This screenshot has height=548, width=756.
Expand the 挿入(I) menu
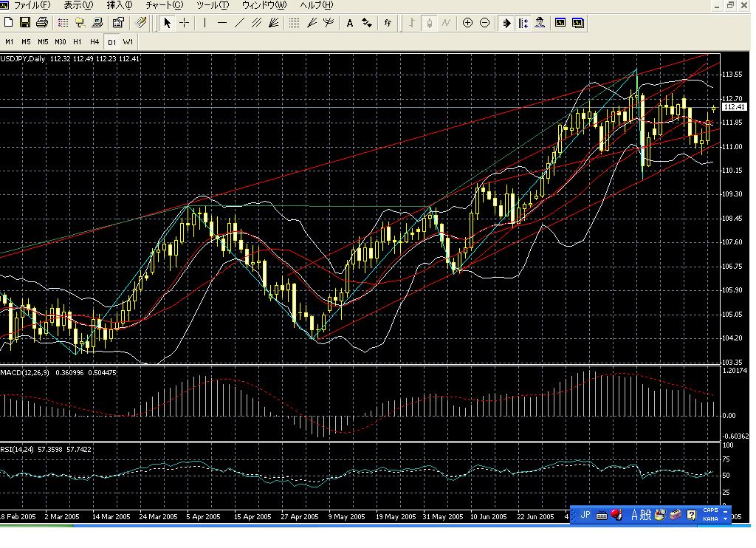[120, 5]
